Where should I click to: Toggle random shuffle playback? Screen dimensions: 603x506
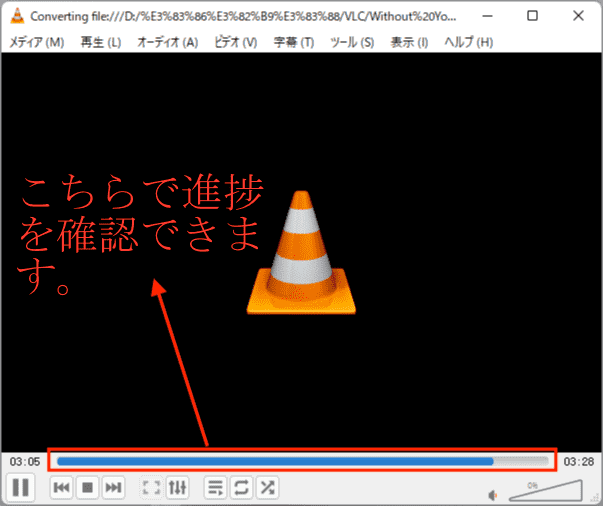tap(267, 488)
